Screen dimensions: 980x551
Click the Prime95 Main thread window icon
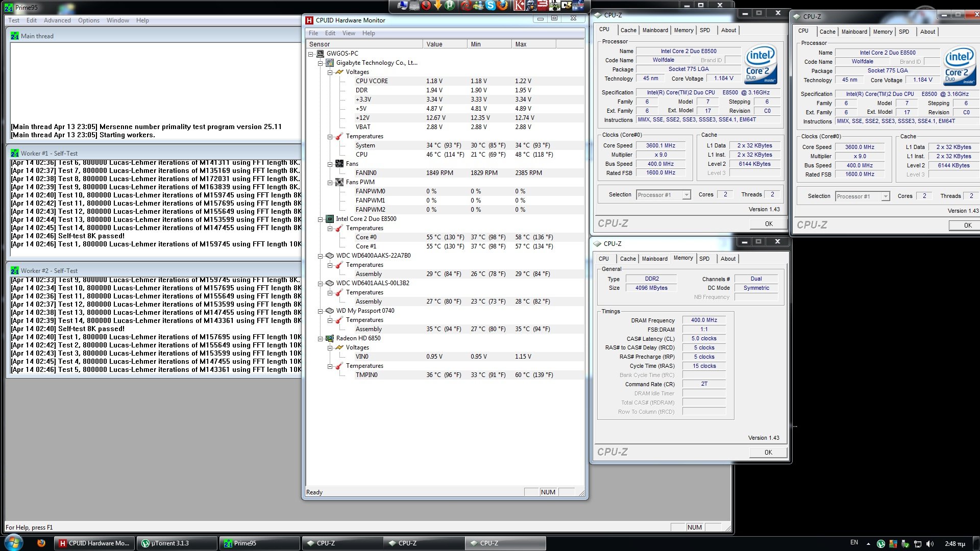[x=15, y=36]
